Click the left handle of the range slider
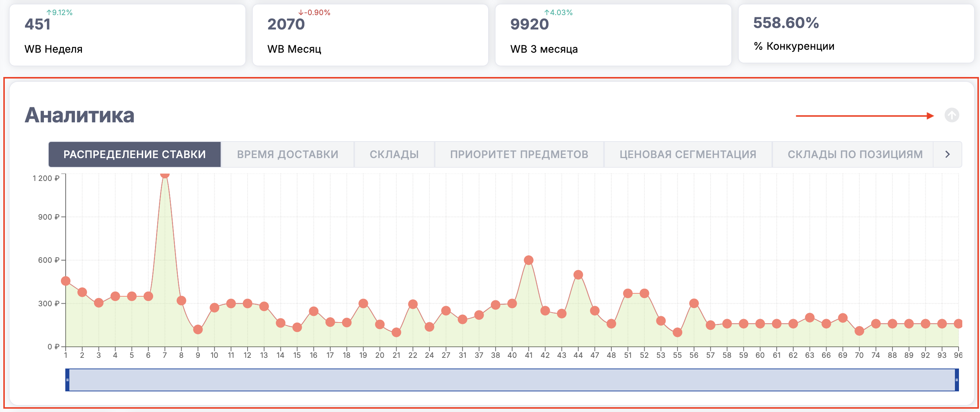The image size is (980, 412). (67, 380)
